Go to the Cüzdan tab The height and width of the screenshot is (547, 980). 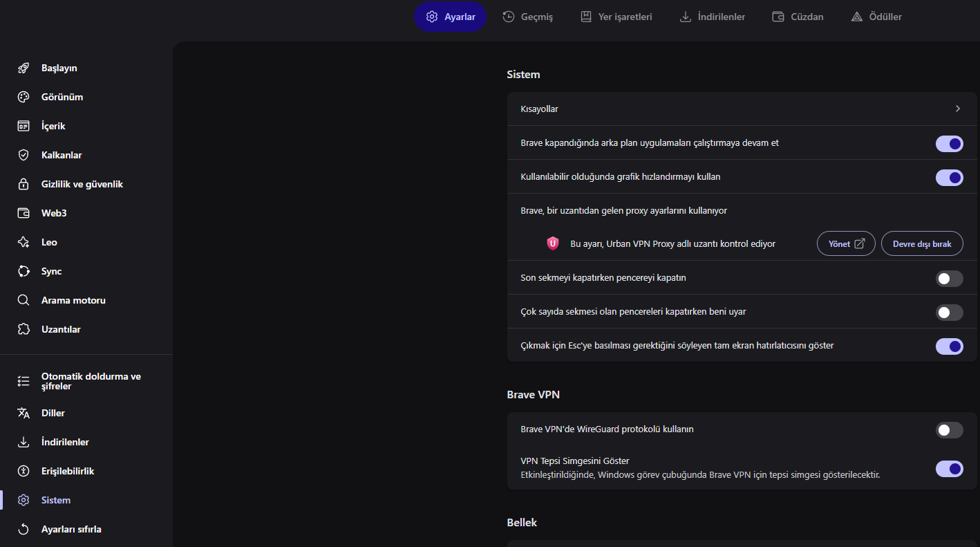click(x=797, y=17)
